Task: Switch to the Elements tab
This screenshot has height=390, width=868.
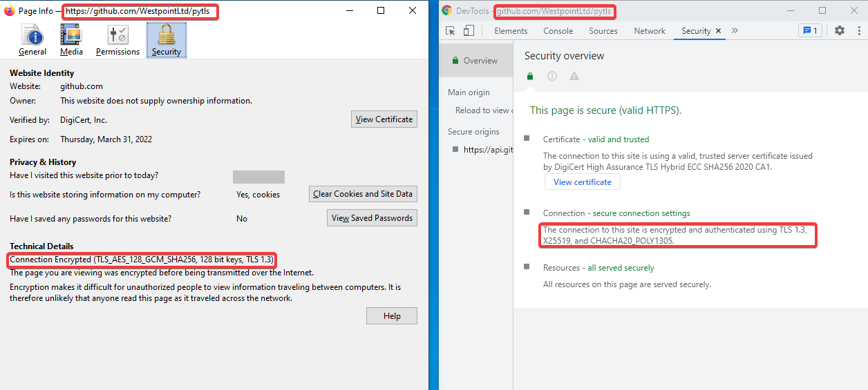Action: pos(511,31)
